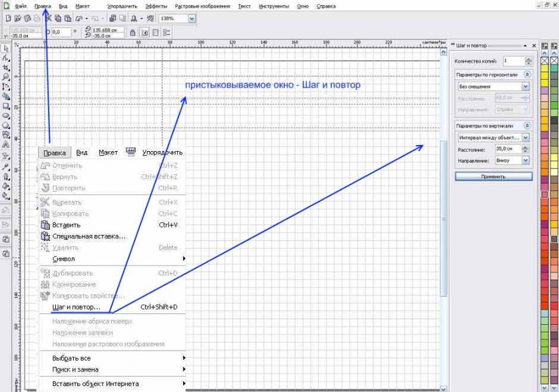This screenshot has width=559, height=392.
Task: Click the 'Применить' button
Action: coord(493,177)
